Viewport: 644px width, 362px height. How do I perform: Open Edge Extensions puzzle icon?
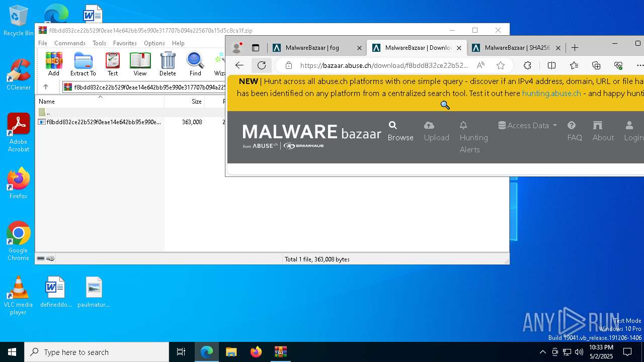(527, 65)
